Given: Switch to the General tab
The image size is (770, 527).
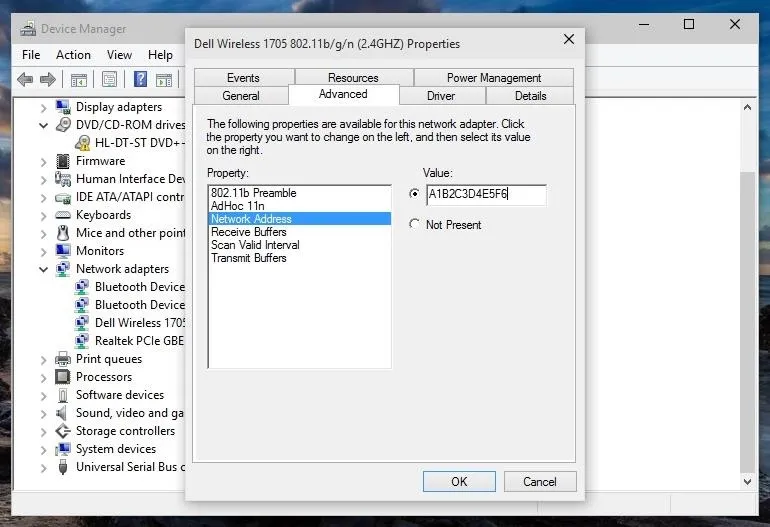Looking at the screenshot, I should click(x=241, y=96).
